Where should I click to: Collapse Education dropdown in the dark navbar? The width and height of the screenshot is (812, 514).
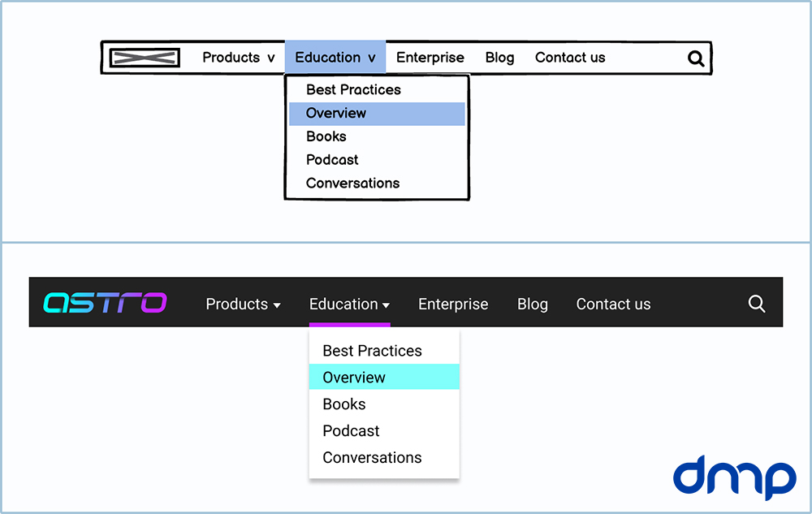349,305
